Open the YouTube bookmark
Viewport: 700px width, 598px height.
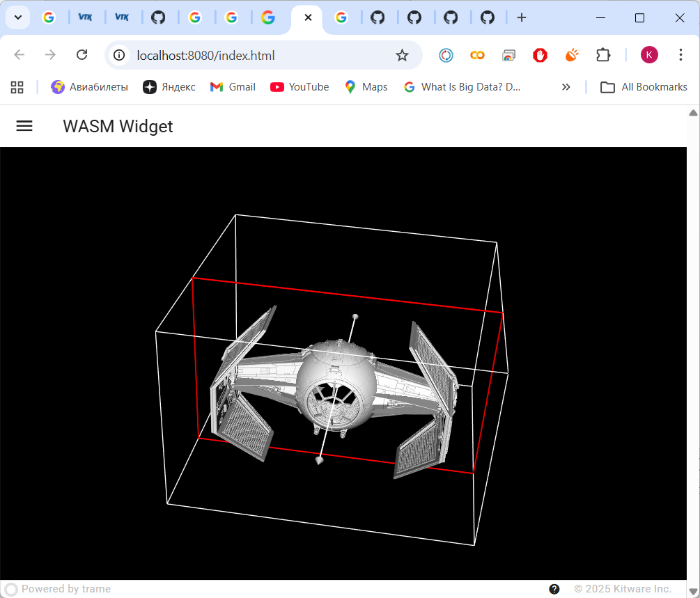[300, 87]
